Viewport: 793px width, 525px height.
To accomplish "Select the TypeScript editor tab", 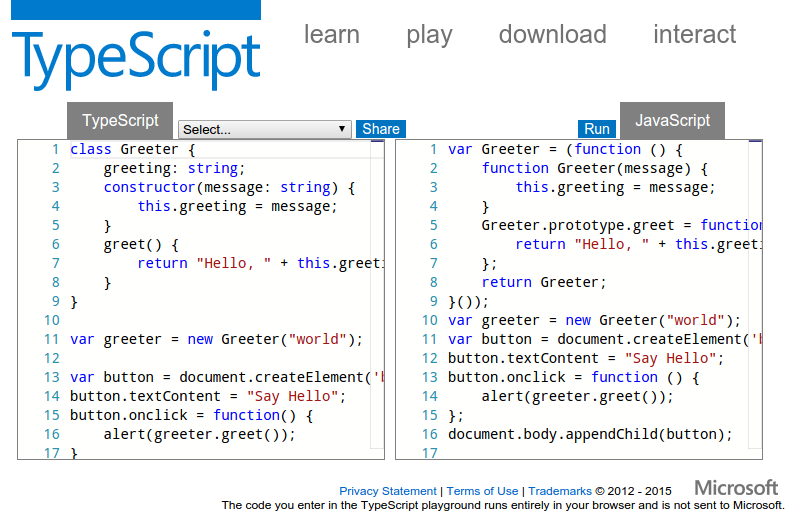I will pyautogui.click(x=120, y=120).
